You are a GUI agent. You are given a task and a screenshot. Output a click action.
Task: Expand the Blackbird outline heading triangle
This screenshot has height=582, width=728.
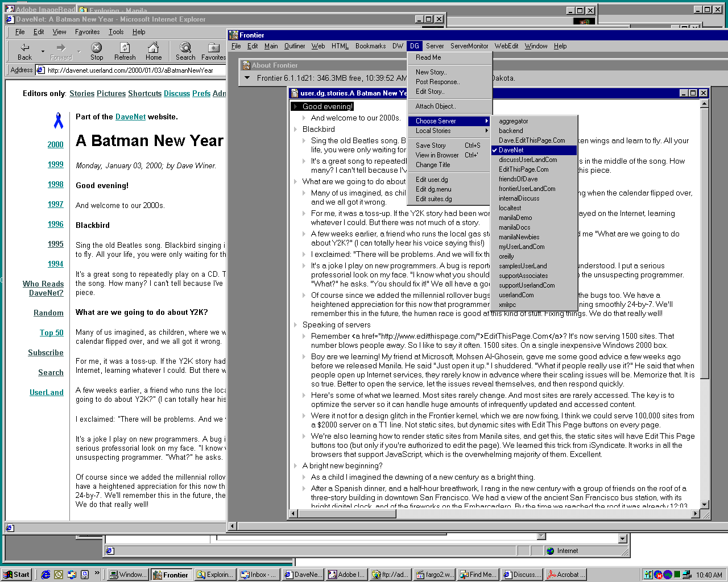tap(296, 130)
